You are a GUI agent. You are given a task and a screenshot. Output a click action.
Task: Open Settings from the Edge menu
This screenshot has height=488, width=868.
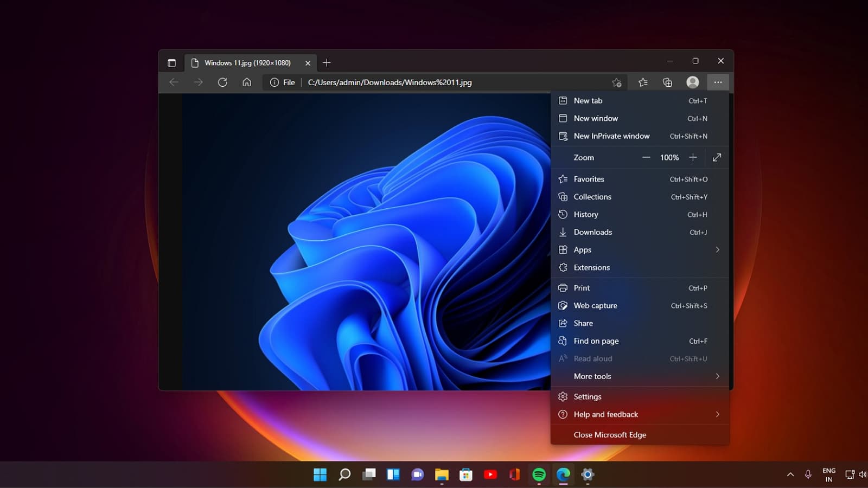click(640, 397)
